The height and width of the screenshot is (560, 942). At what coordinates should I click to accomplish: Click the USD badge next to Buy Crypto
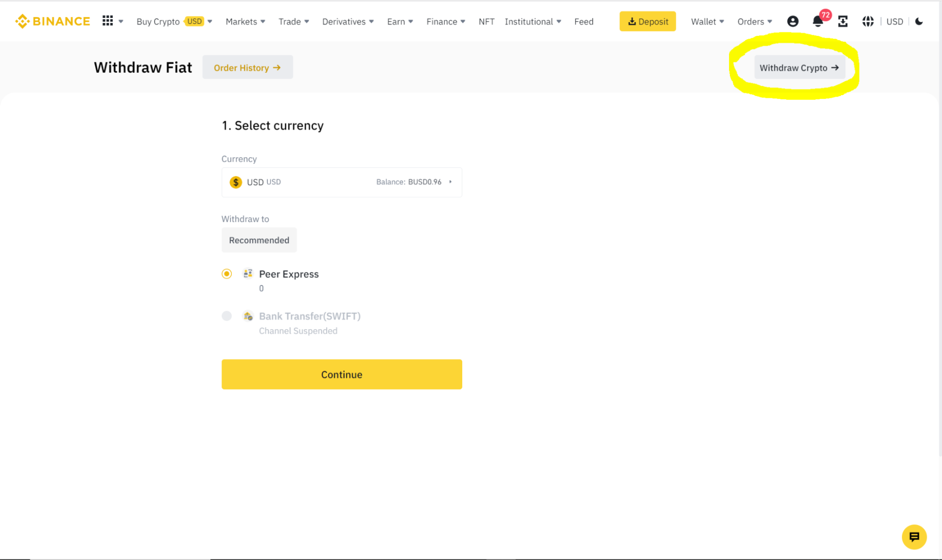pyautogui.click(x=195, y=21)
